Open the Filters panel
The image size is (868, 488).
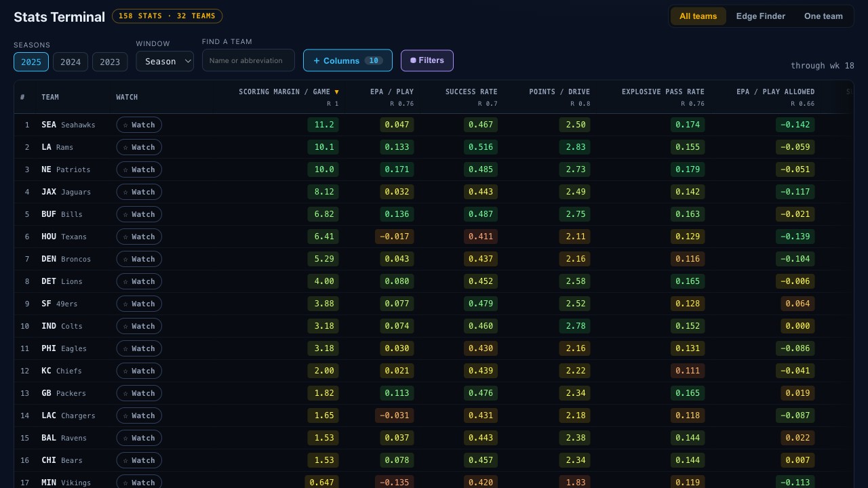pyautogui.click(x=427, y=60)
